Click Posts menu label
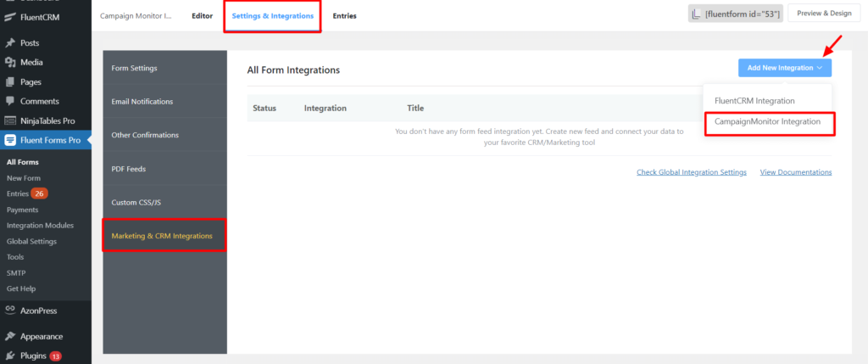The width and height of the screenshot is (868, 364). pyautogui.click(x=30, y=42)
